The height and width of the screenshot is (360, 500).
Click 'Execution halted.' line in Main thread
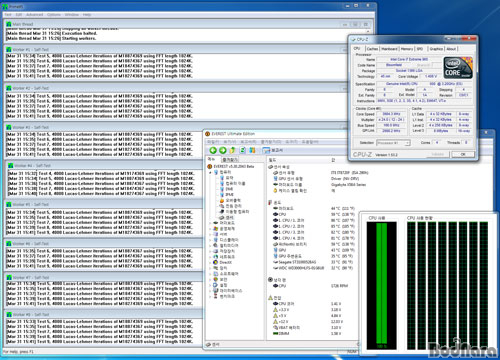52,33
